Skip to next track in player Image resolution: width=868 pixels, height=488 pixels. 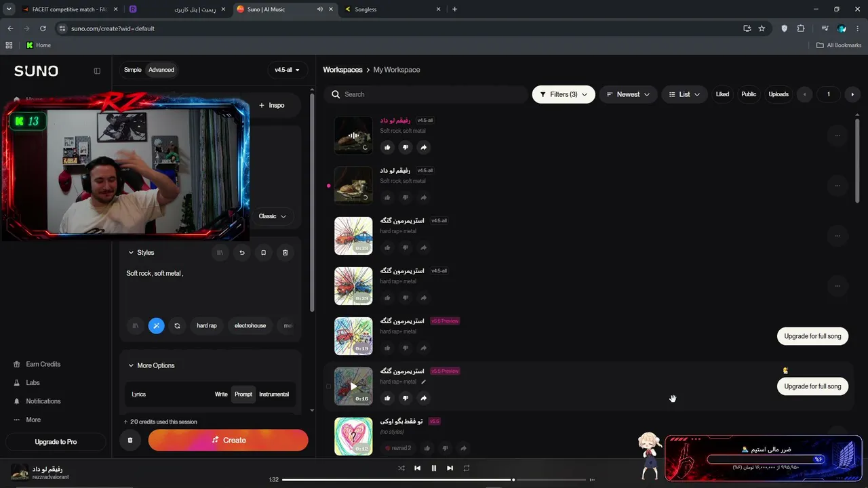coord(450,468)
